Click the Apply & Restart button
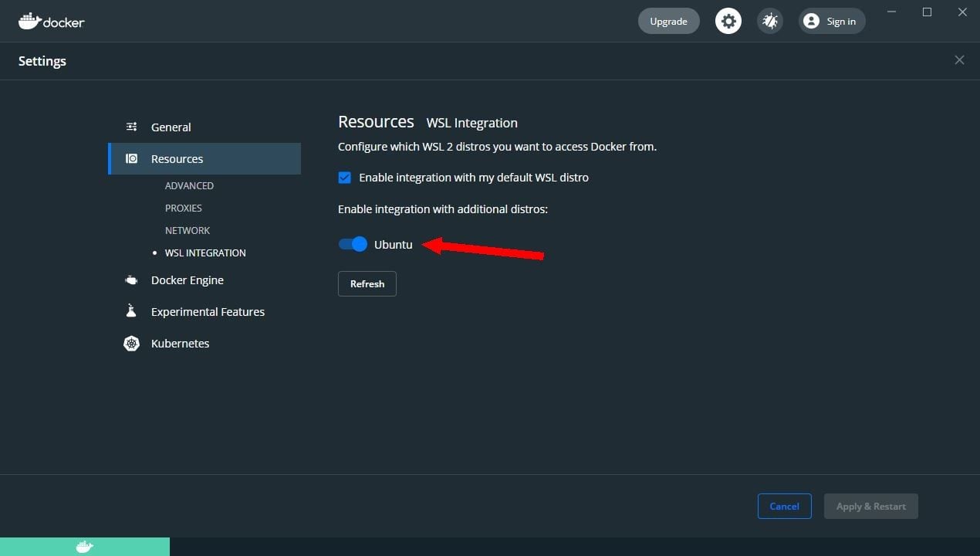The image size is (980, 556). pyautogui.click(x=871, y=506)
